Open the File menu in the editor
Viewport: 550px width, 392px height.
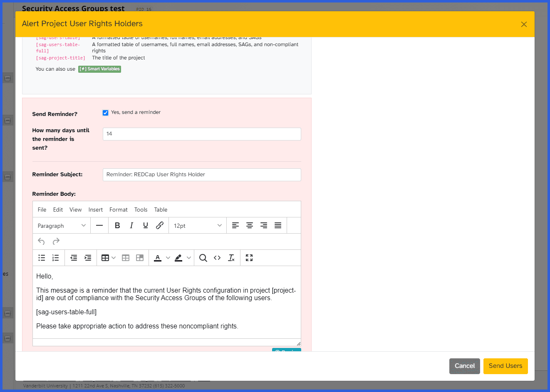pyautogui.click(x=42, y=210)
